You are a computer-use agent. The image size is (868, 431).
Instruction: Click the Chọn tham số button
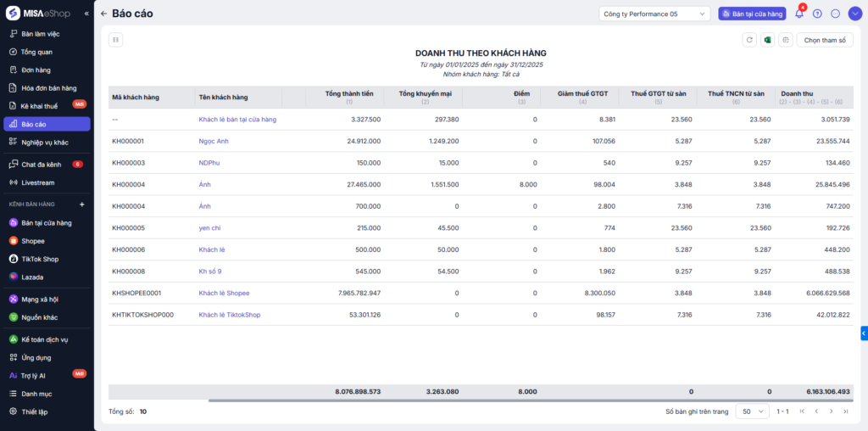[x=824, y=40]
